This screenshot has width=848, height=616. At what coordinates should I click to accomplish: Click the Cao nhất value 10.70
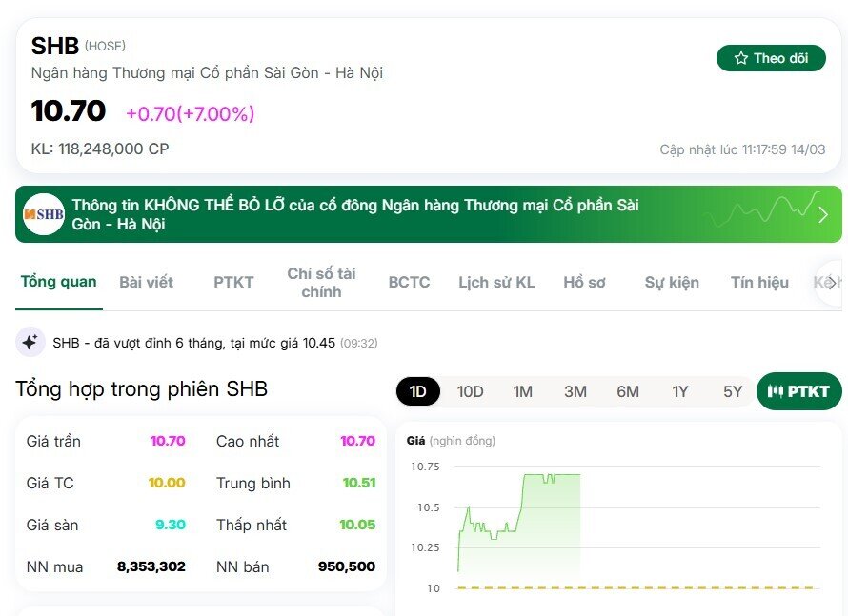coord(357,441)
